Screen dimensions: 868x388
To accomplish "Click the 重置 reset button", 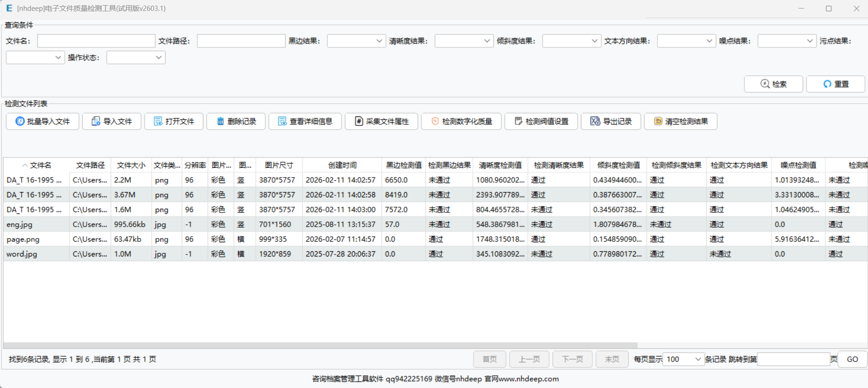I will (836, 84).
